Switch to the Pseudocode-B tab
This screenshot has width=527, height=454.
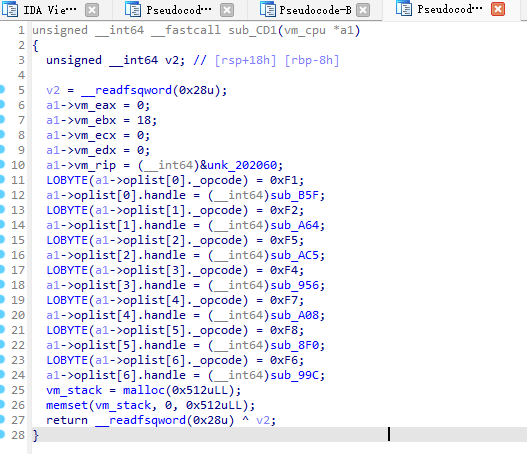[315, 10]
